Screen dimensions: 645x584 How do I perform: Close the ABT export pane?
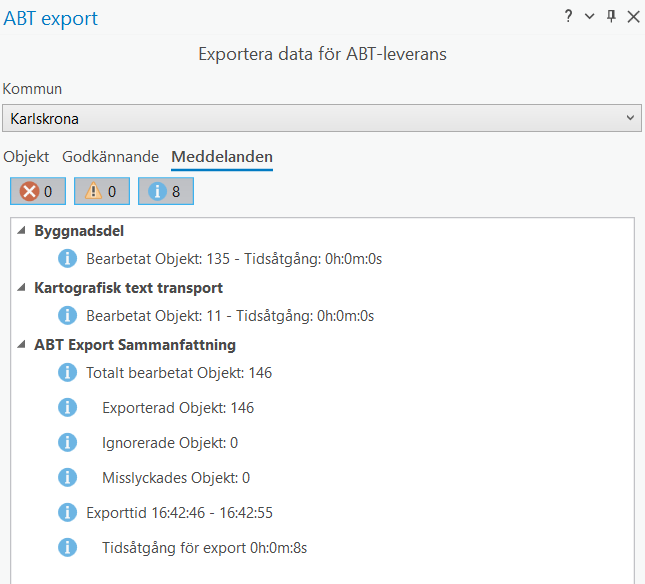point(632,17)
